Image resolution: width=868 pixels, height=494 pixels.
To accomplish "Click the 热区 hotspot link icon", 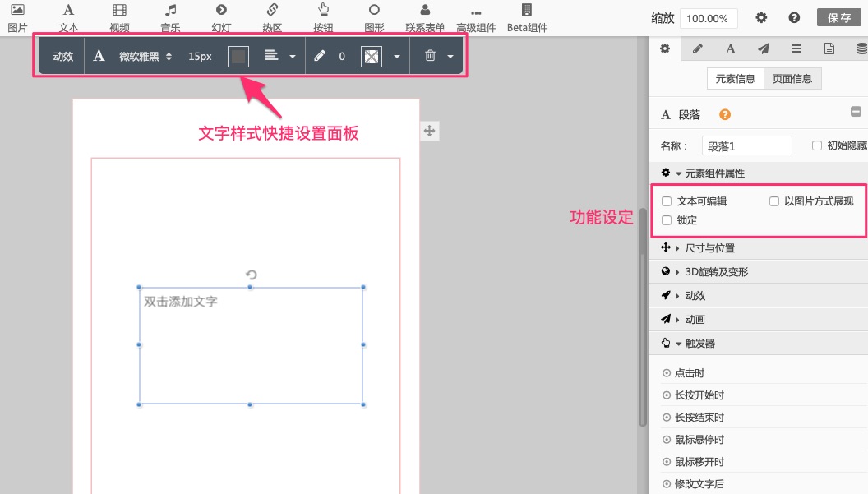I will click(x=272, y=11).
